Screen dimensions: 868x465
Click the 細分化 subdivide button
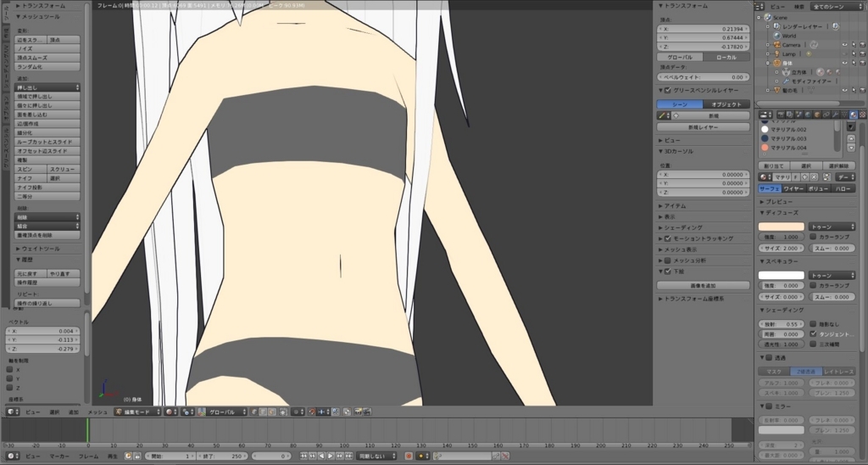coord(47,133)
